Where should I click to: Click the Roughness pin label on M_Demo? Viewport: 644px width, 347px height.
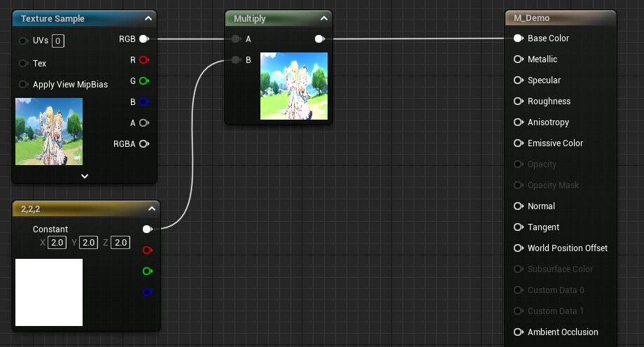tap(549, 101)
